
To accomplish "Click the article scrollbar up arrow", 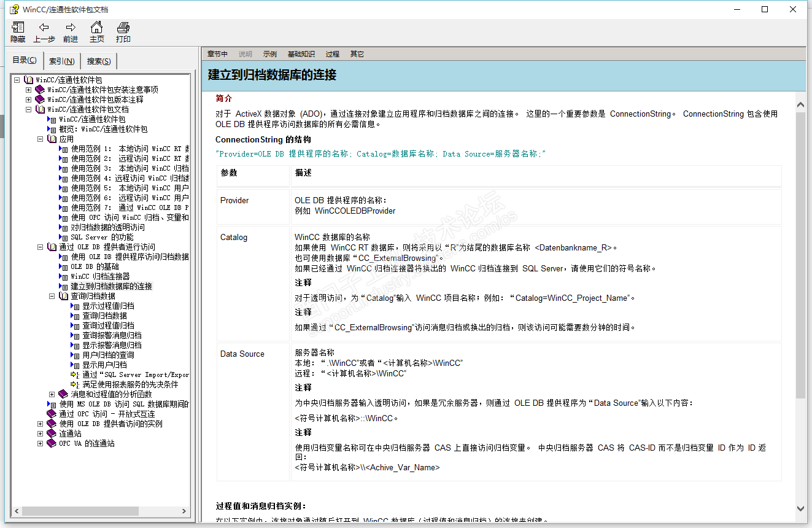I will pos(800,104).
